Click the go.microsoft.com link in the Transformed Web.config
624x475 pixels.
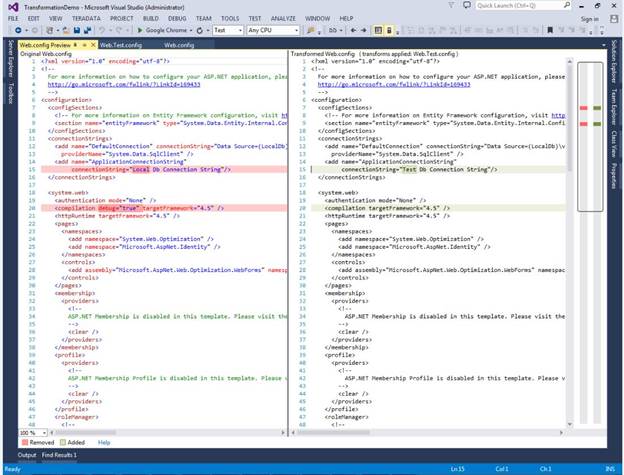(394, 84)
